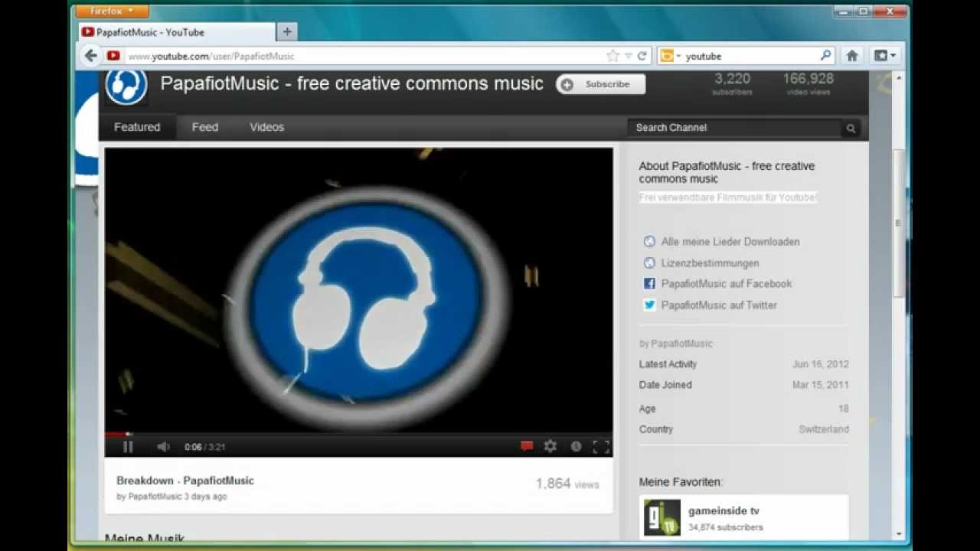Open Alle meine Lieder Downloaden link

730,242
